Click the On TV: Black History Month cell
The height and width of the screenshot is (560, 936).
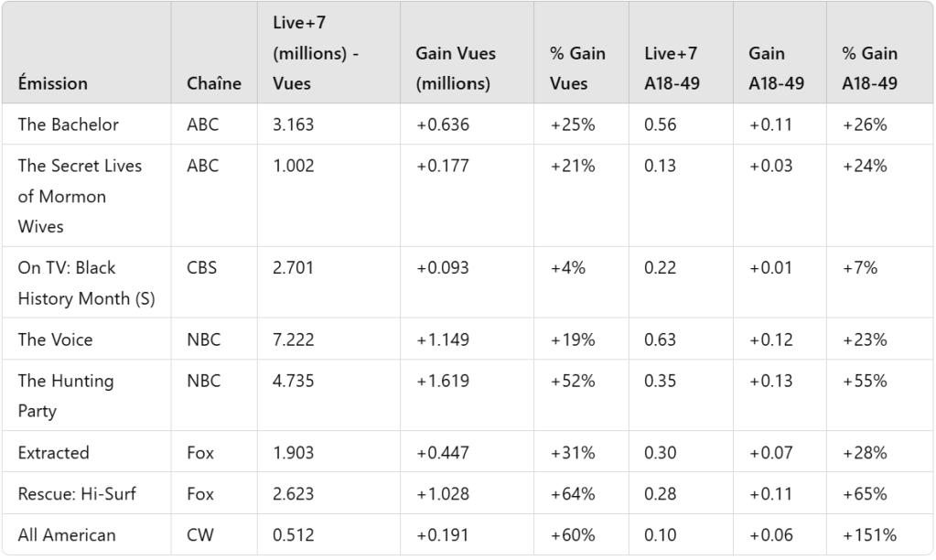(73, 283)
